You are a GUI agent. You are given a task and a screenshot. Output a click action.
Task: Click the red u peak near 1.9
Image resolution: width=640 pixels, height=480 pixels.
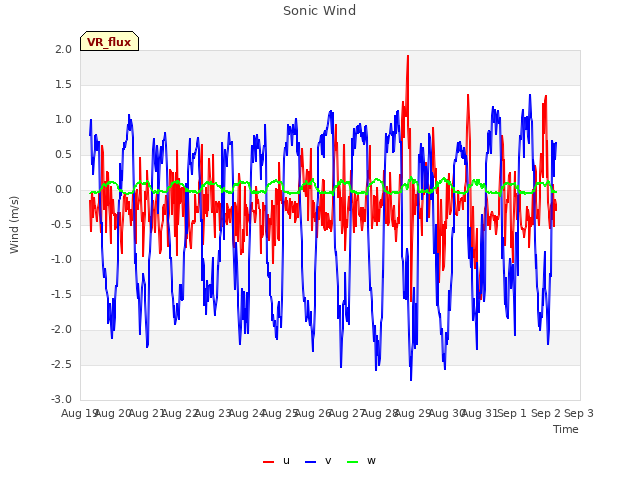point(407,57)
